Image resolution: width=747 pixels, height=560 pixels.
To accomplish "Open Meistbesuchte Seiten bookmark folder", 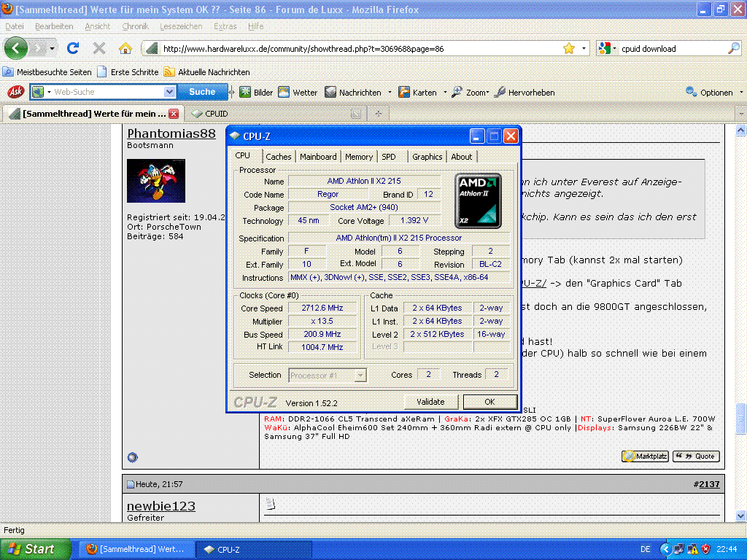I will coord(47,72).
